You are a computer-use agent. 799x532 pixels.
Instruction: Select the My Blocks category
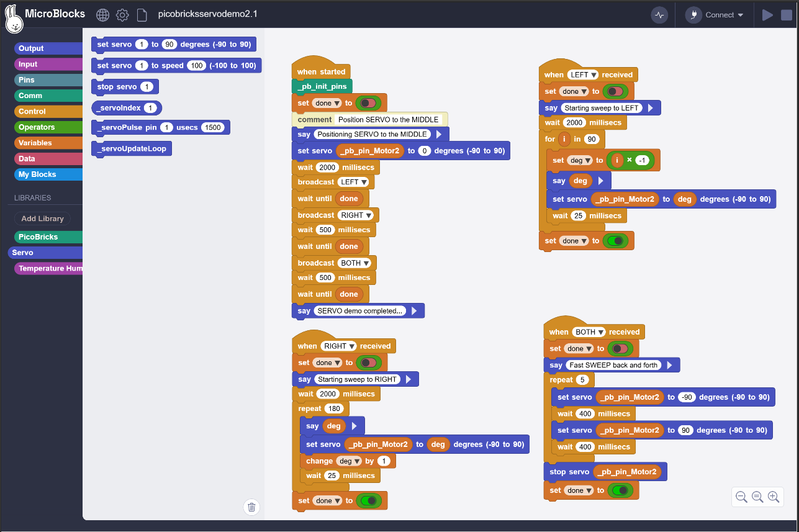[x=48, y=174]
